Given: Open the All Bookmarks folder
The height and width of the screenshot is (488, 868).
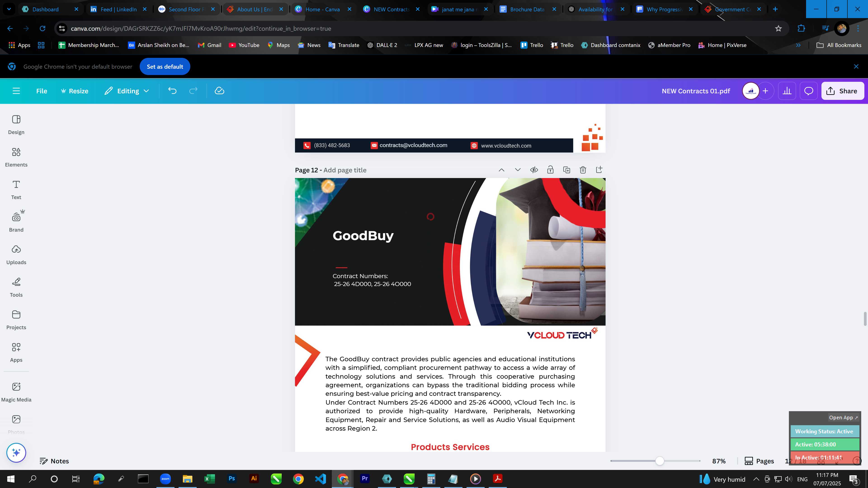Looking at the screenshot, I should (839, 45).
